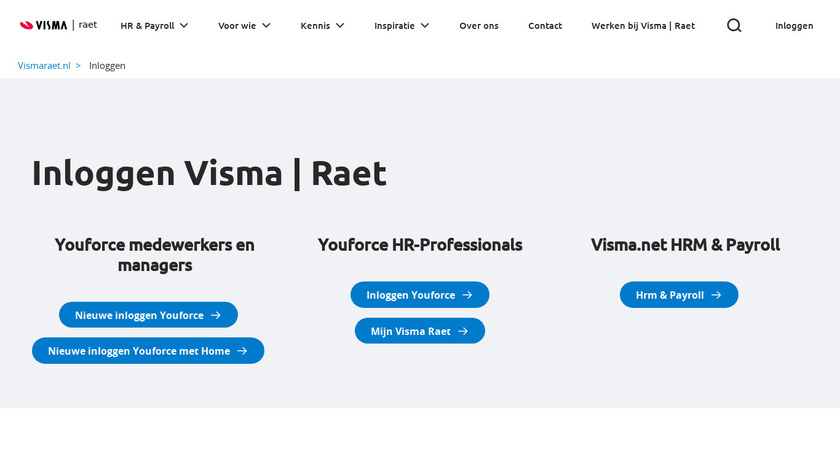Click Nieuwe inloggen Youforce met Home button
This screenshot has width=840, height=472.
(x=148, y=351)
